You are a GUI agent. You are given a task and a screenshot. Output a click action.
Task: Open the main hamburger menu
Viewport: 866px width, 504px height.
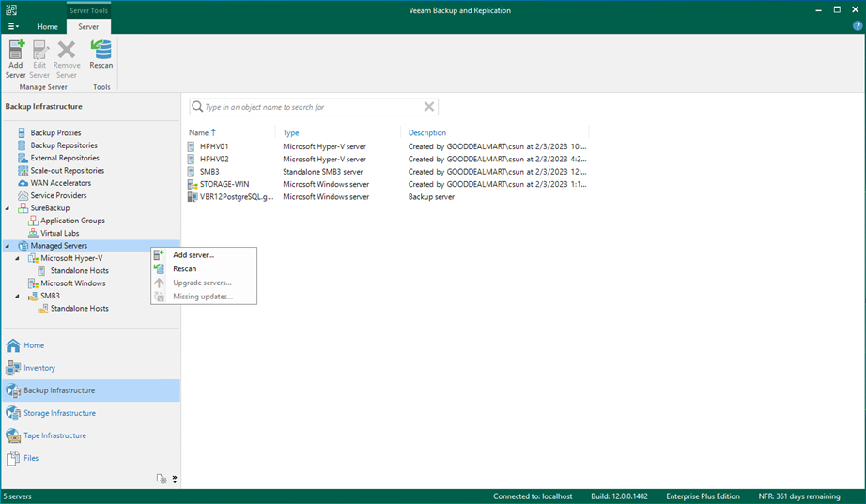(x=13, y=26)
